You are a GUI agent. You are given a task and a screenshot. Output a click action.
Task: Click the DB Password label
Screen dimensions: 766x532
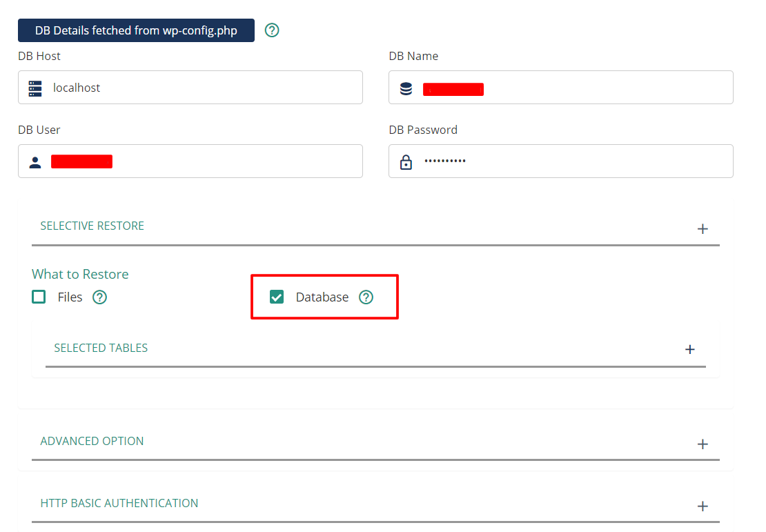(423, 130)
